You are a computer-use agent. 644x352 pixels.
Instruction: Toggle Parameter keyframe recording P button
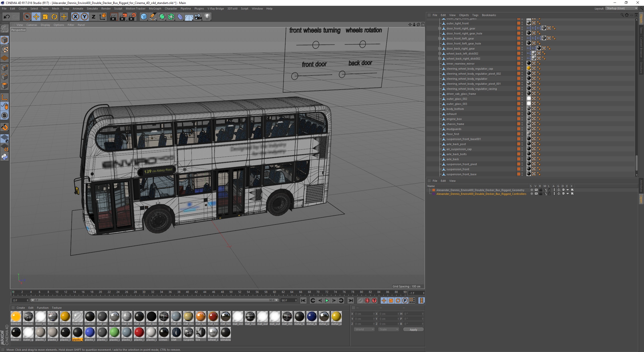tap(405, 300)
